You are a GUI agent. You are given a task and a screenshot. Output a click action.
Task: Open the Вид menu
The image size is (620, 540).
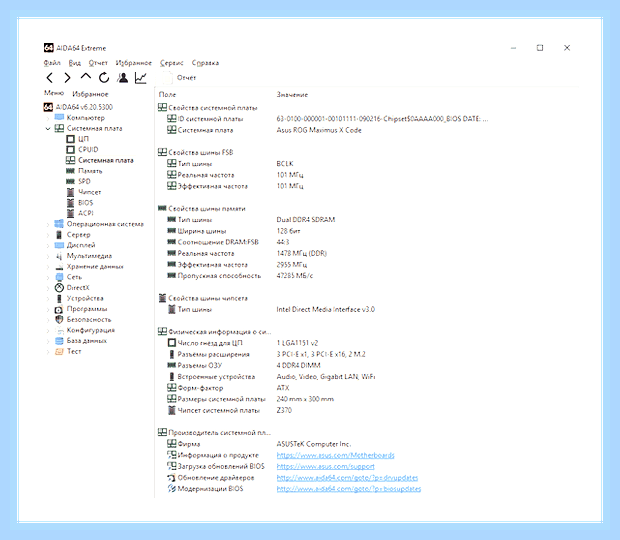click(x=75, y=63)
